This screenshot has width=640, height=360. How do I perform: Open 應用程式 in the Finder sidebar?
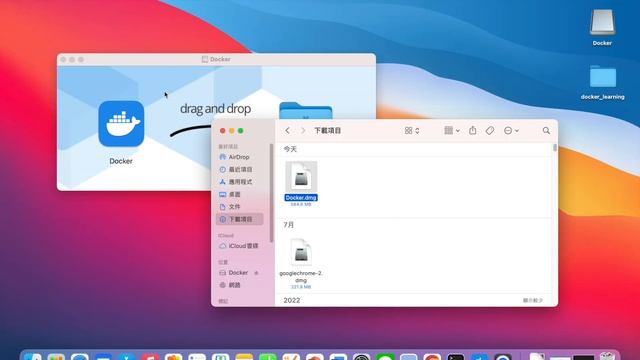point(239,182)
